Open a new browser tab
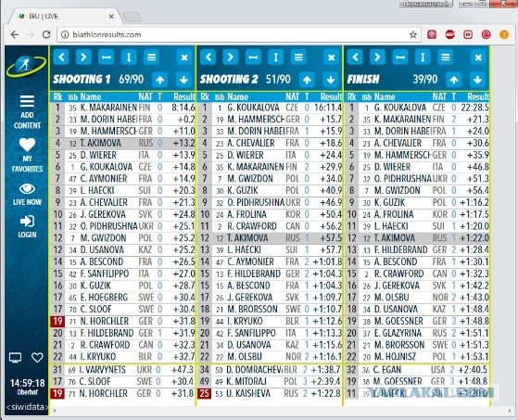The image size is (518, 420). pyautogui.click(x=132, y=17)
